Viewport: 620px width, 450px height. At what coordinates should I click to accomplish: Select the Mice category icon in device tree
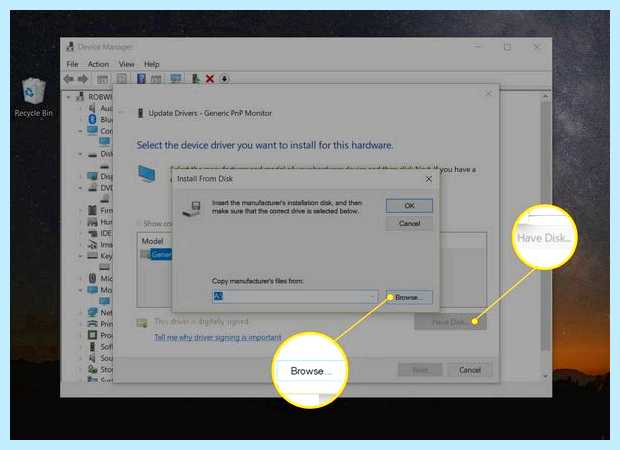[x=92, y=278]
